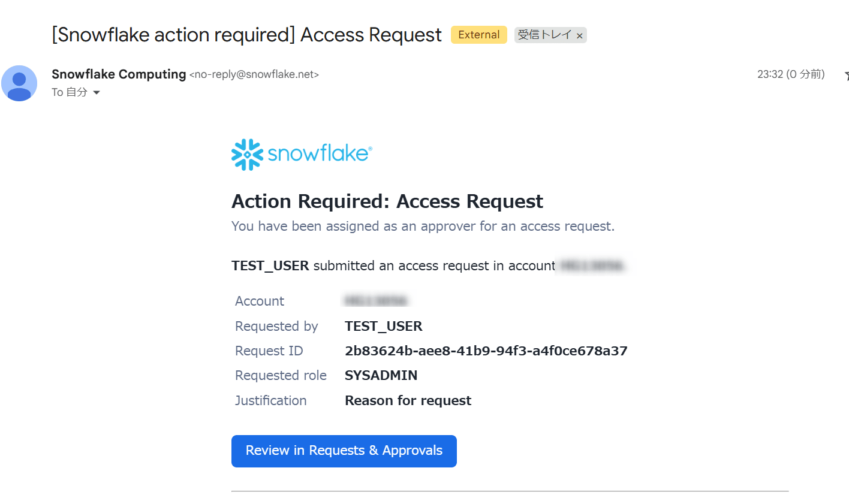The width and height of the screenshot is (849, 504).
Task: Expand recipient details arrow next to To 自分
Action: [97, 92]
